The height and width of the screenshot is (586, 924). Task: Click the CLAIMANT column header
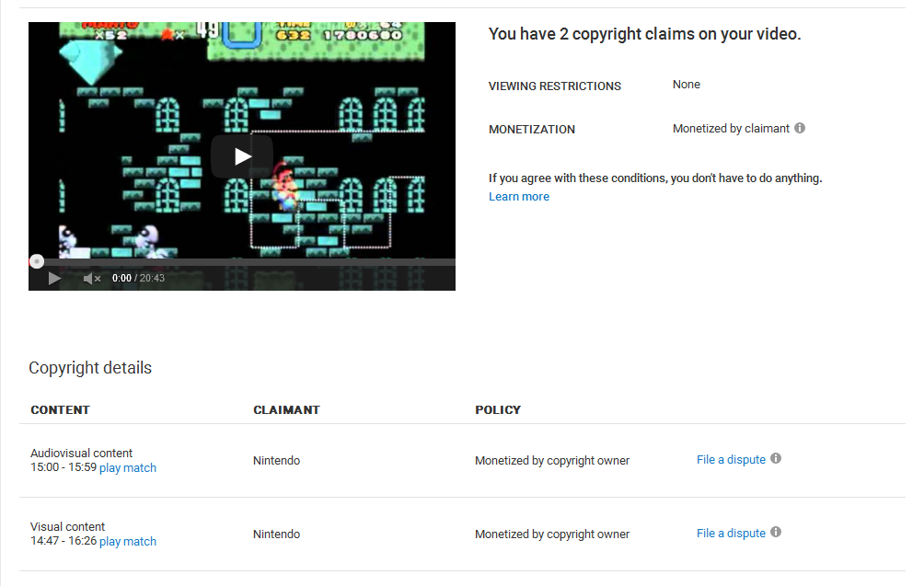click(286, 410)
